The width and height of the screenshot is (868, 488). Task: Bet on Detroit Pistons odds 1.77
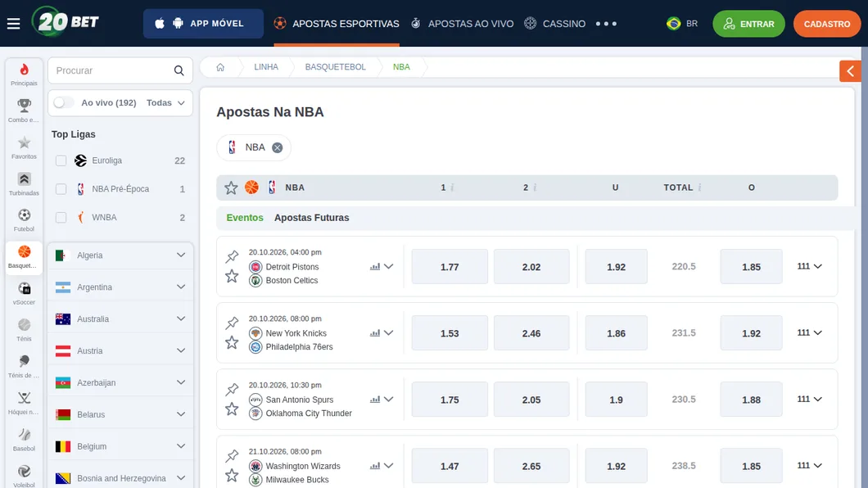(x=450, y=267)
